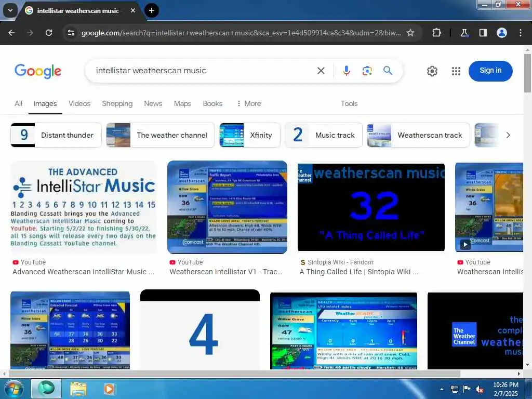Open Advanced Weatherscan IntelliStar Music link
The image size is (532, 399).
click(84, 272)
